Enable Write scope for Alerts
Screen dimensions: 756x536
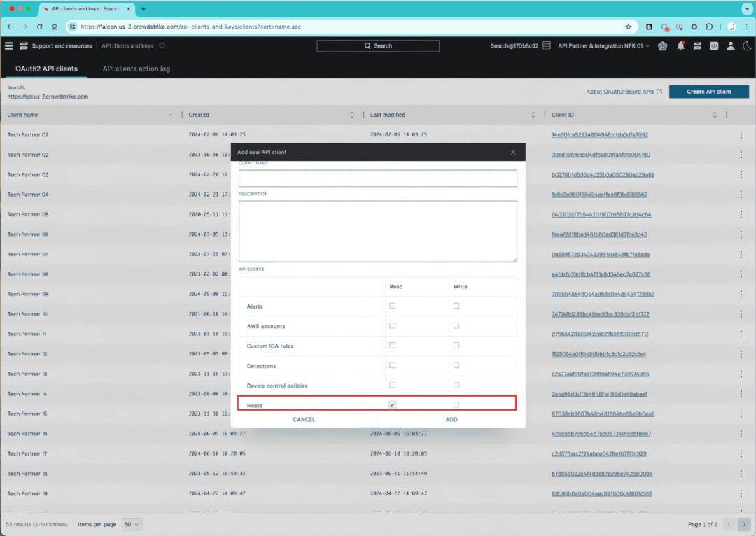coord(456,306)
